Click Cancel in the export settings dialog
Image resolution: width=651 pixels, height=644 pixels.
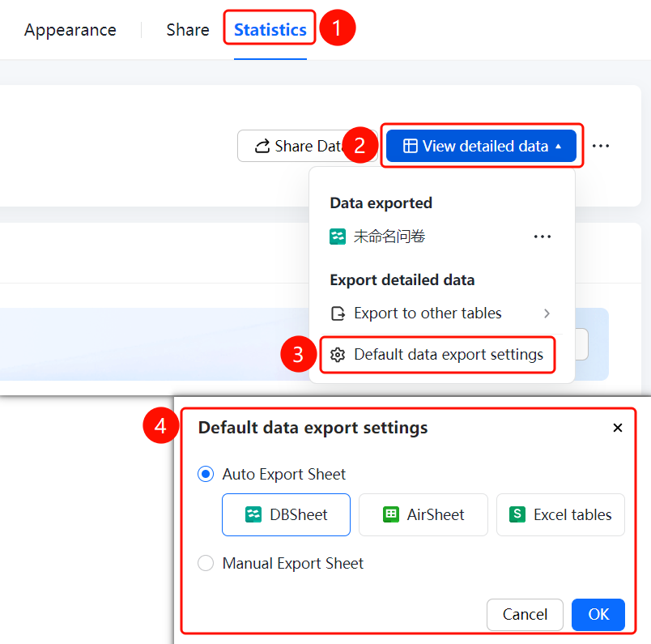click(525, 615)
